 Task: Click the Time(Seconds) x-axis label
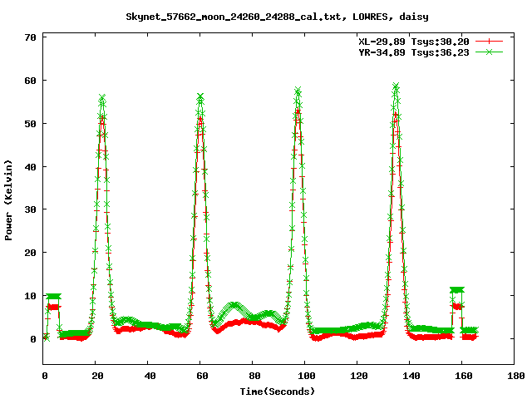click(x=277, y=392)
